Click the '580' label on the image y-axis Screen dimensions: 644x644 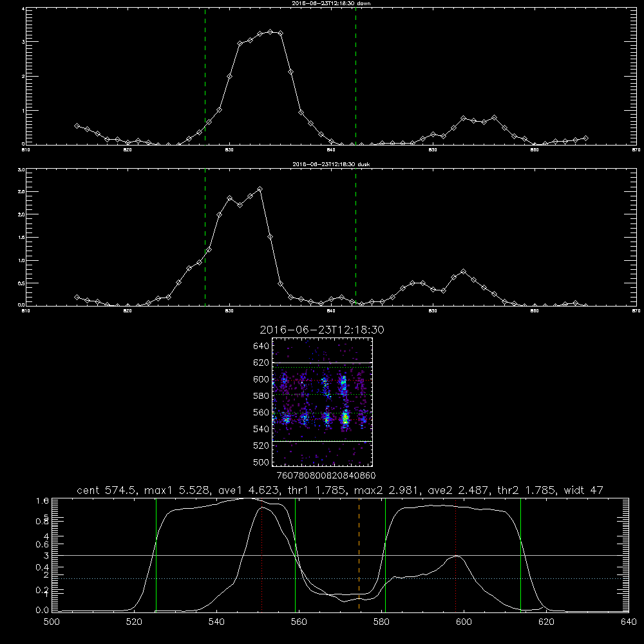click(x=261, y=396)
